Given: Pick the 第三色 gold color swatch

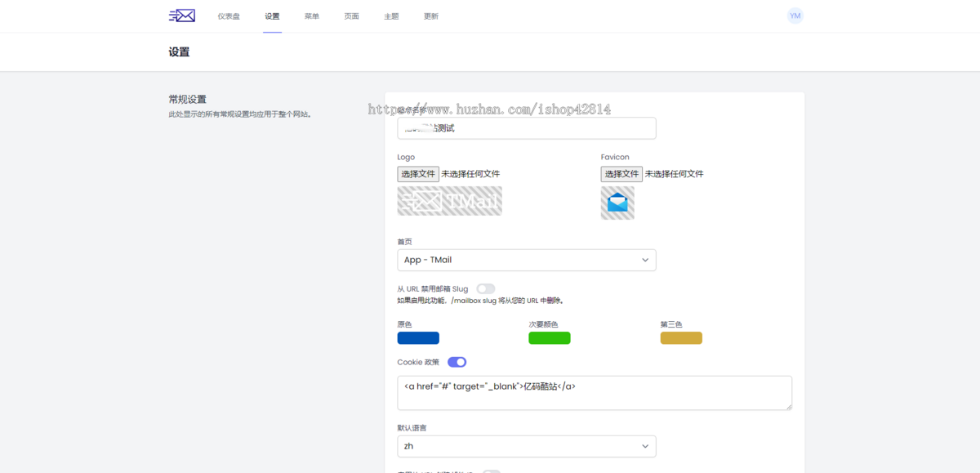Looking at the screenshot, I should [x=681, y=338].
